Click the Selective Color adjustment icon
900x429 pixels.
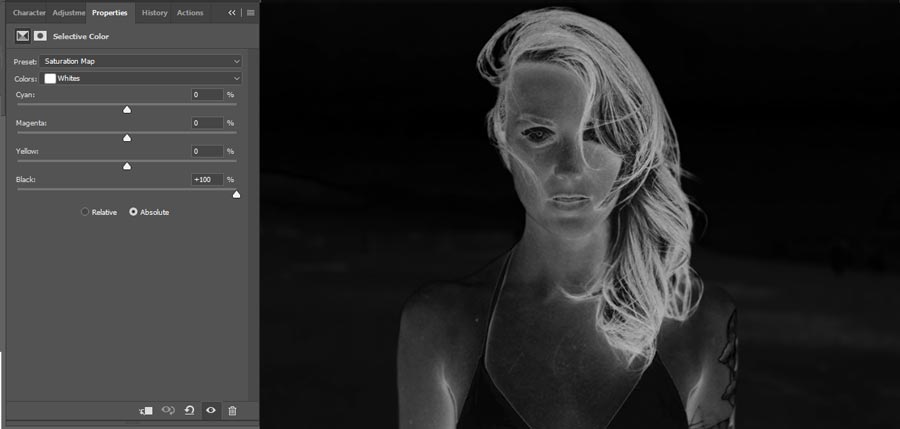click(22, 36)
